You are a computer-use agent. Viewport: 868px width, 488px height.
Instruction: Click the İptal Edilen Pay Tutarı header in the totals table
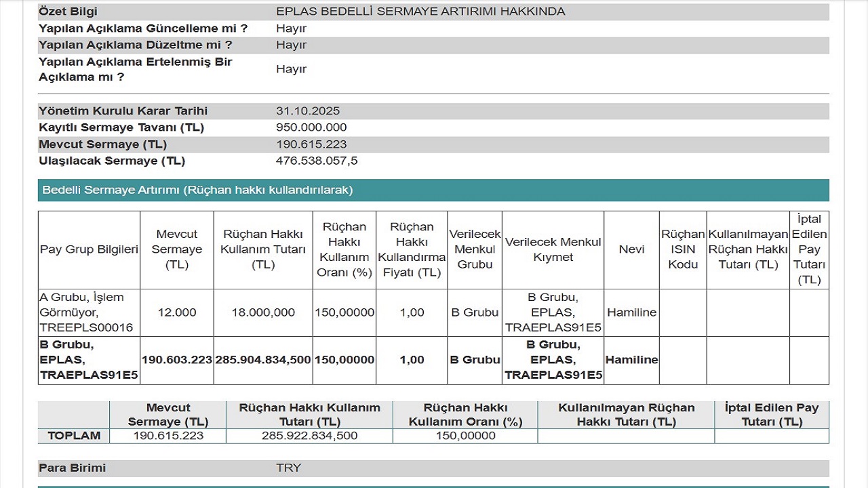click(x=771, y=415)
